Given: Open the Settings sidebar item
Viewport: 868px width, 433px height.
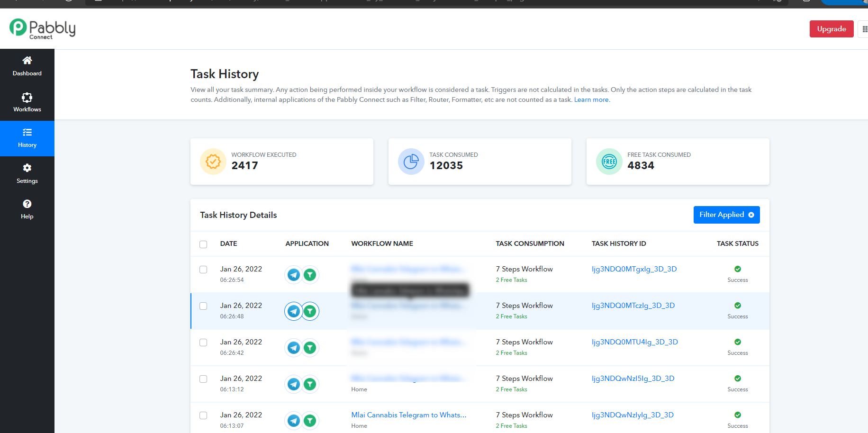Looking at the screenshot, I should coord(27,174).
